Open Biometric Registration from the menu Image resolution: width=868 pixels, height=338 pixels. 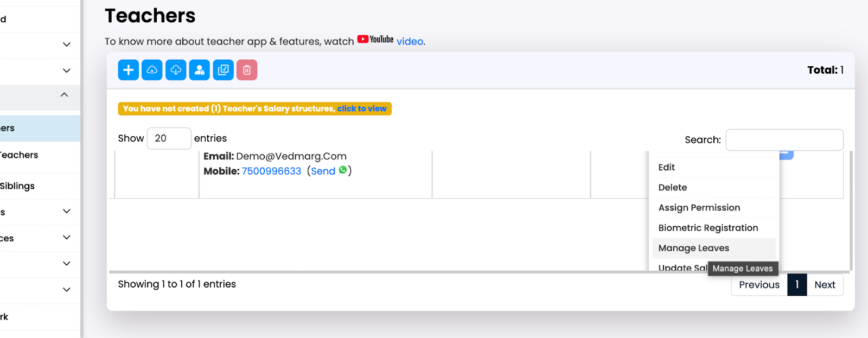(x=708, y=228)
